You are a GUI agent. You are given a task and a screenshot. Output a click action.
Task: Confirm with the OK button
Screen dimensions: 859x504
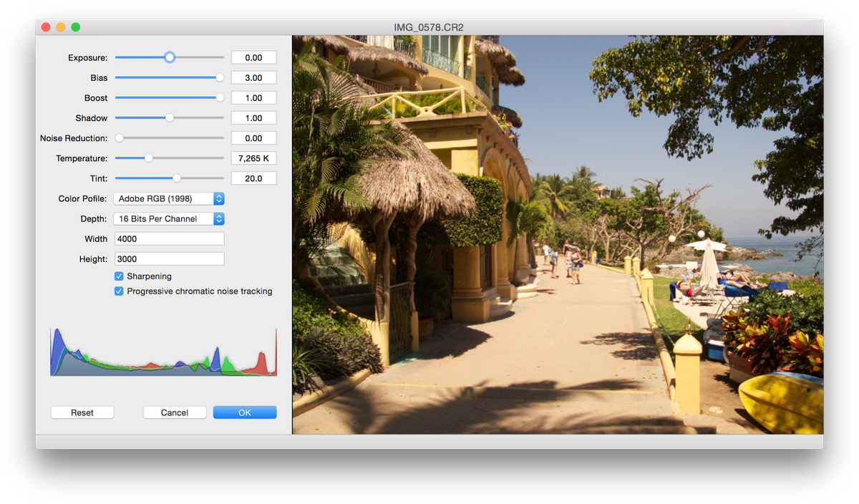pos(245,412)
